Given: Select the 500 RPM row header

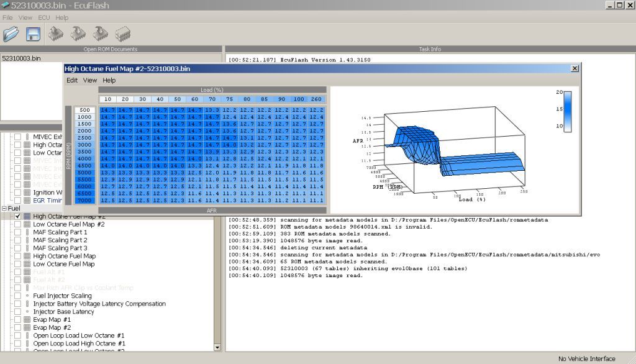Looking at the screenshot, I should [84, 110].
